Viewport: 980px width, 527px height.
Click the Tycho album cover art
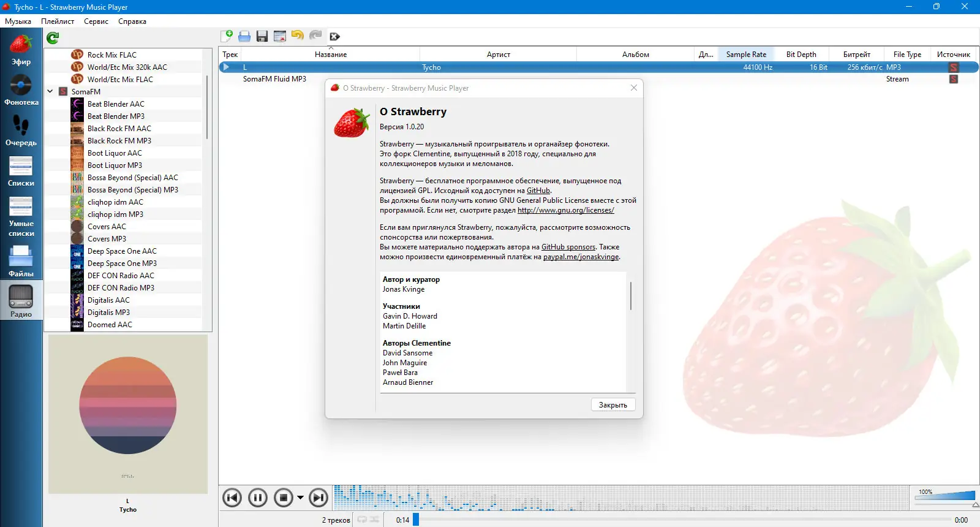click(x=128, y=414)
